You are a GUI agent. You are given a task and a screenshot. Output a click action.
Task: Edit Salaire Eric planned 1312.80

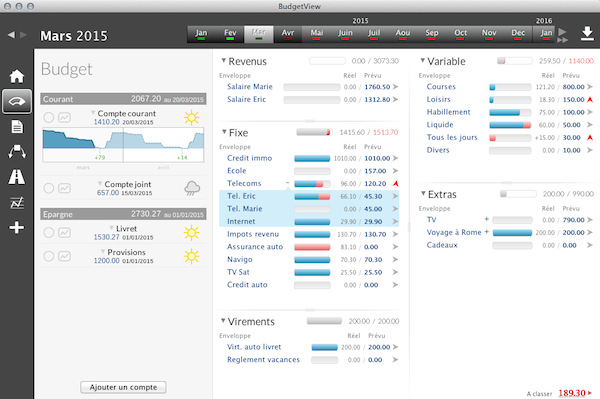click(x=377, y=99)
